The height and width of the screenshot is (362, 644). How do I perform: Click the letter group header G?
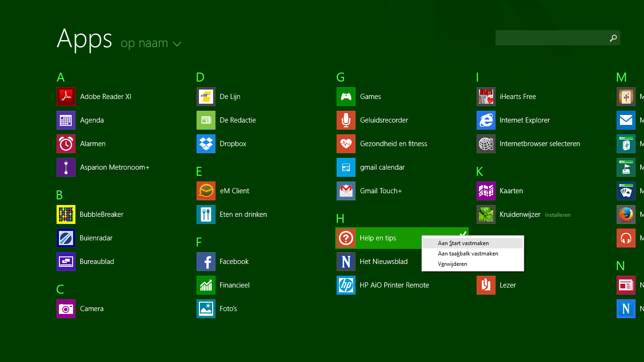340,77
